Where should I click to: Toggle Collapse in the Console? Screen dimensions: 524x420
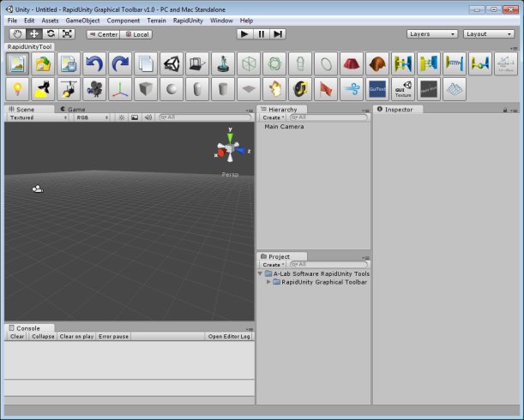[x=43, y=337]
